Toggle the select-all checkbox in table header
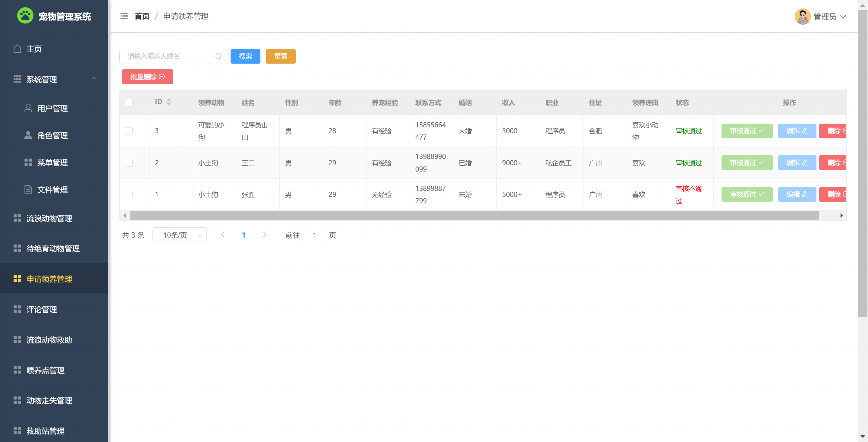Screen dimensions: 868x442 [129, 103]
